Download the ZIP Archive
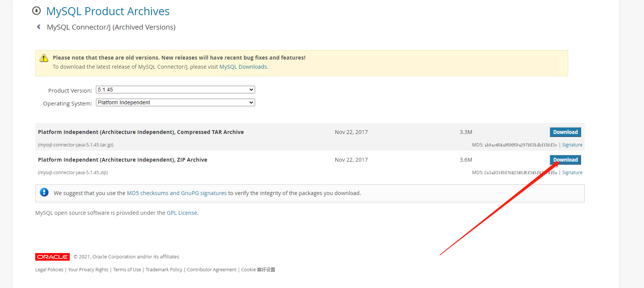Viewport: 644px width, 288px height. [x=565, y=160]
